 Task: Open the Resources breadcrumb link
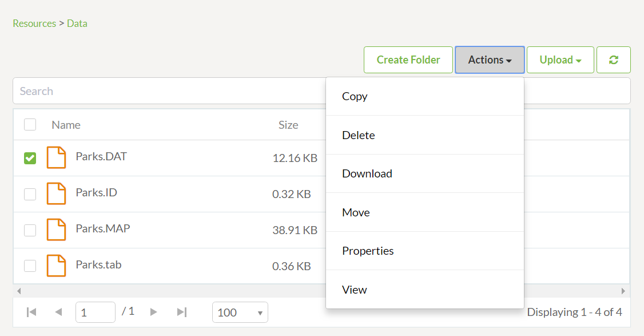[34, 23]
